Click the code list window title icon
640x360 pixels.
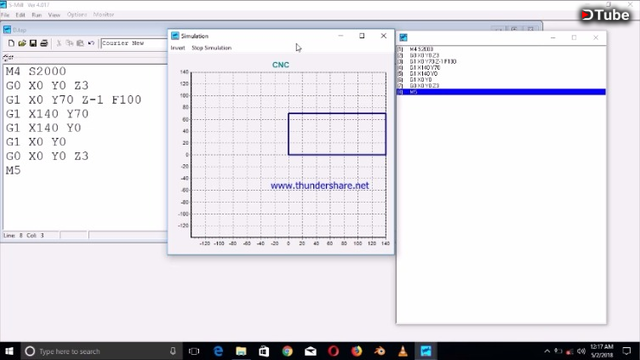tap(403, 38)
